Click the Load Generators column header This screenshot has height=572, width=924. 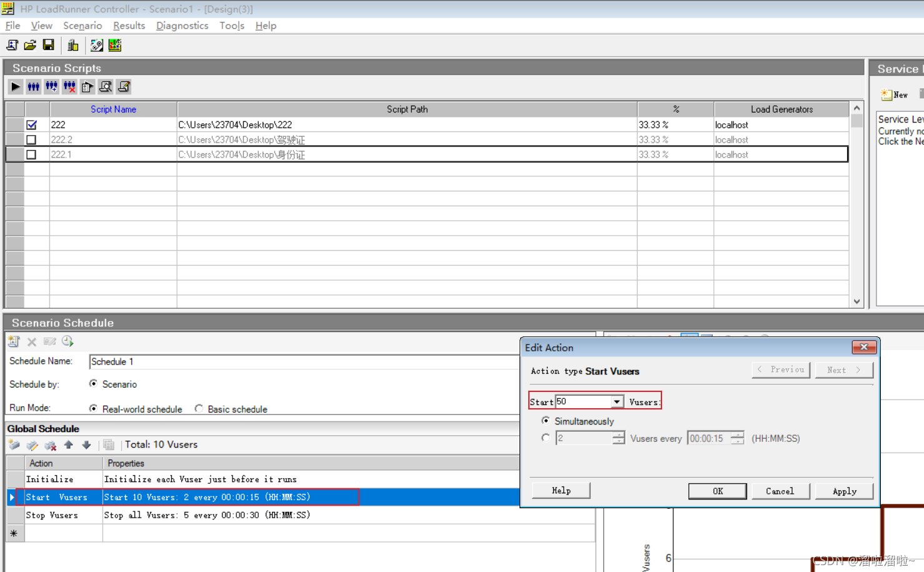coord(781,109)
